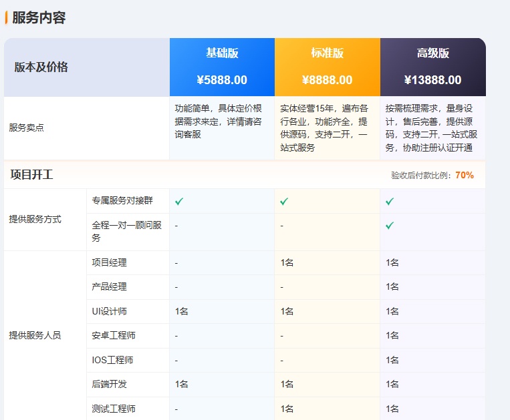Click the ¥5888.00 price
Image resolution: width=510 pixels, height=420 pixels.
click(222, 80)
